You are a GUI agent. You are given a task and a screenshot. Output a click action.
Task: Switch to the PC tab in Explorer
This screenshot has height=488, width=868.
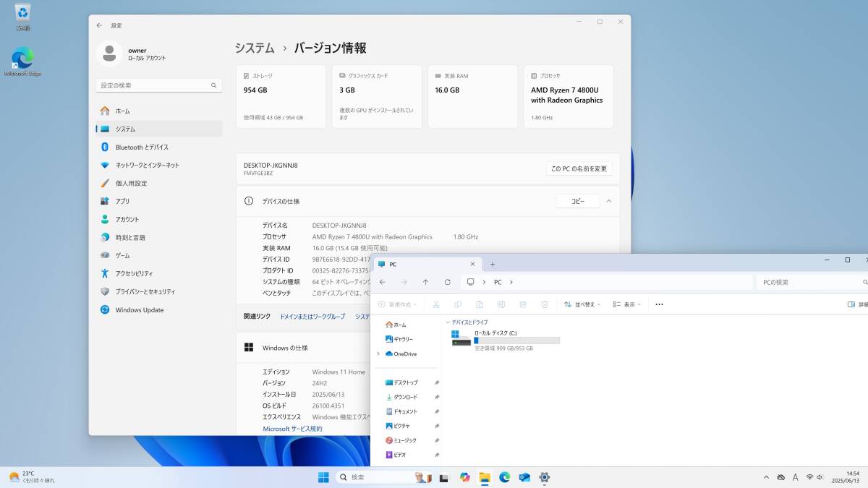[x=405, y=264]
